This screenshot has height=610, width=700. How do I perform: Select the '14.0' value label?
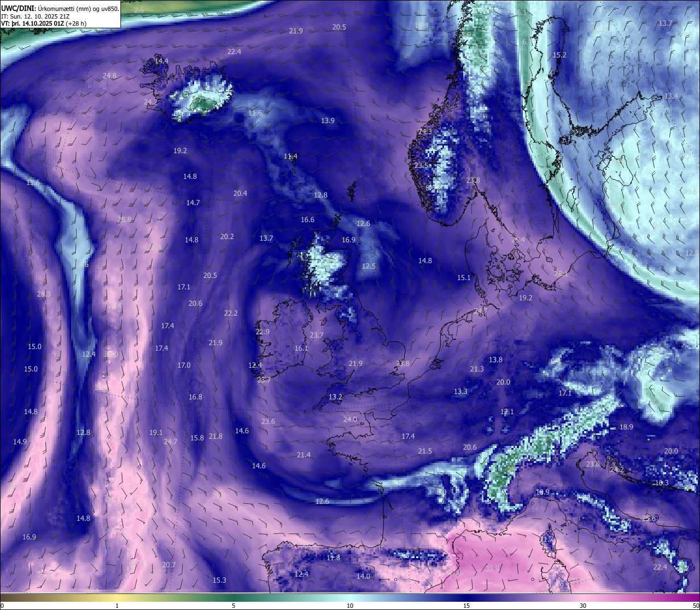[x=363, y=576]
